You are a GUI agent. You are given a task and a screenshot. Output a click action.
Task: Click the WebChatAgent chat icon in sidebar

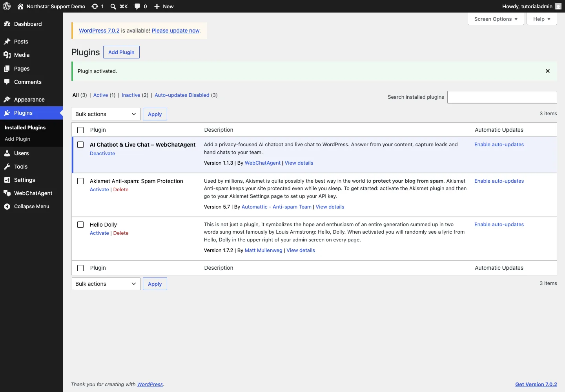click(x=7, y=193)
